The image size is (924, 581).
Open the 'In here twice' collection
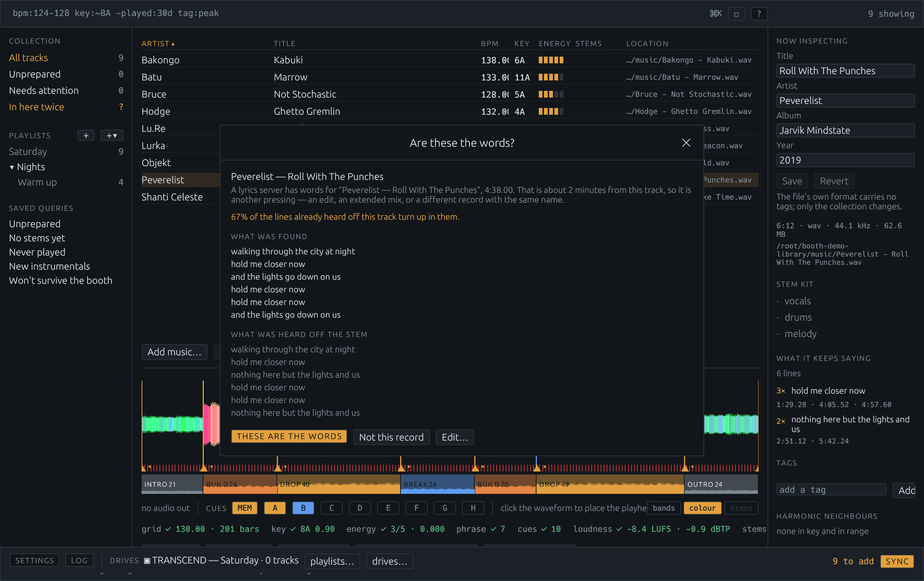[x=66, y=107]
